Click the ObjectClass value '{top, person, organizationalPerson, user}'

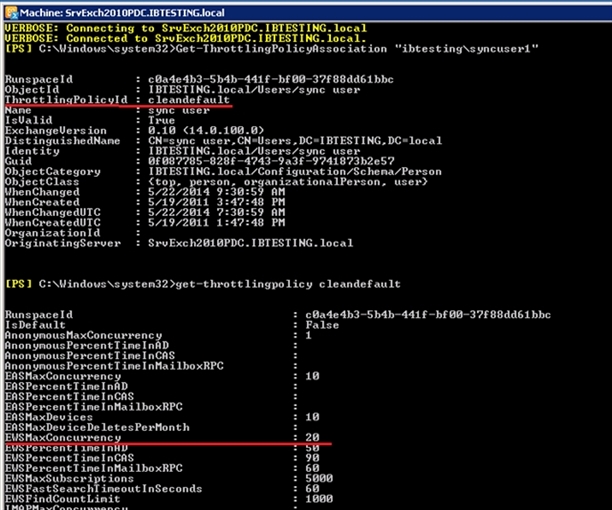[x=288, y=182]
